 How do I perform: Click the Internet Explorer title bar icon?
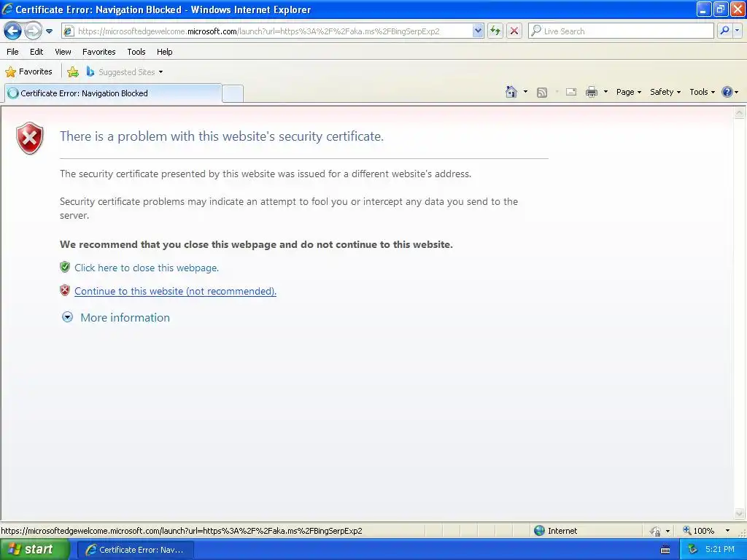tap(7, 9)
